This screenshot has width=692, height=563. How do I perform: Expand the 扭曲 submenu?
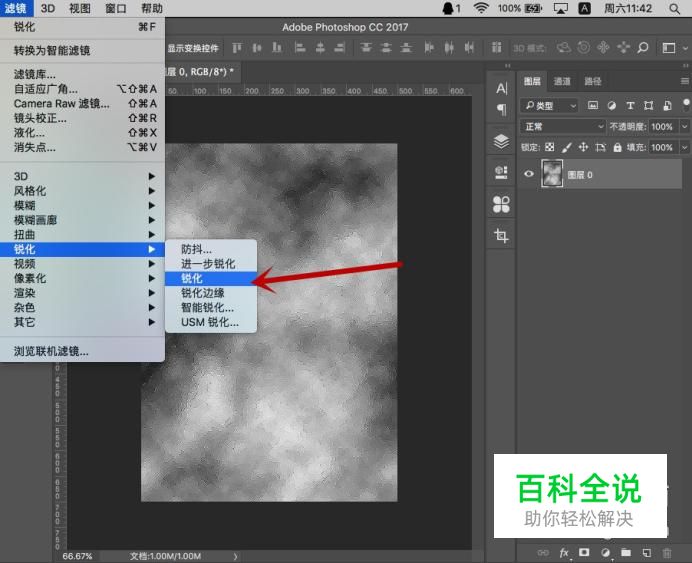point(83,234)
